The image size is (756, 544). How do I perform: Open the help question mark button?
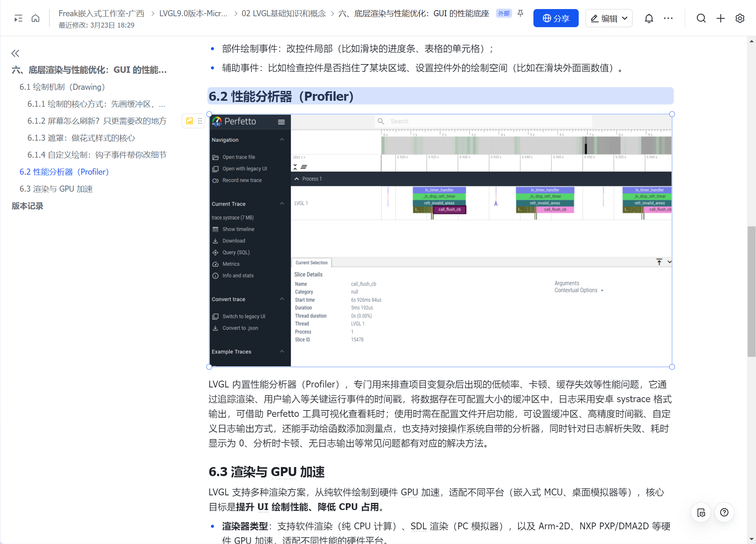pyautogui.click(x=724, y=512)
